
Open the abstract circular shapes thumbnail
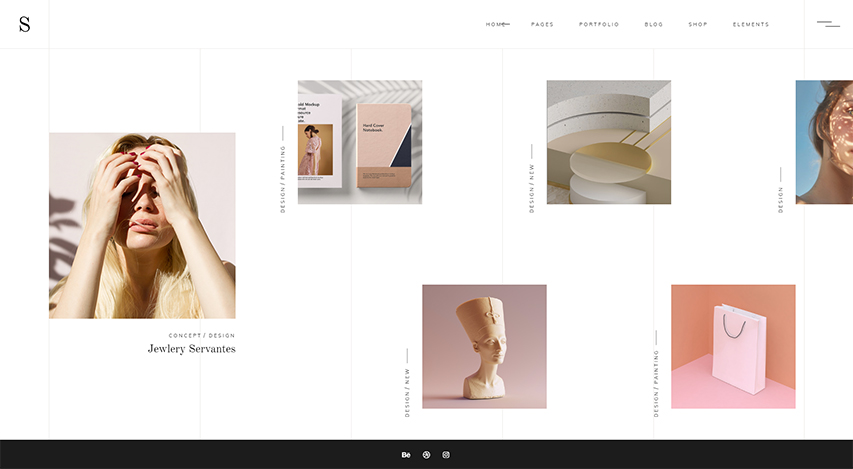[608, 142]
